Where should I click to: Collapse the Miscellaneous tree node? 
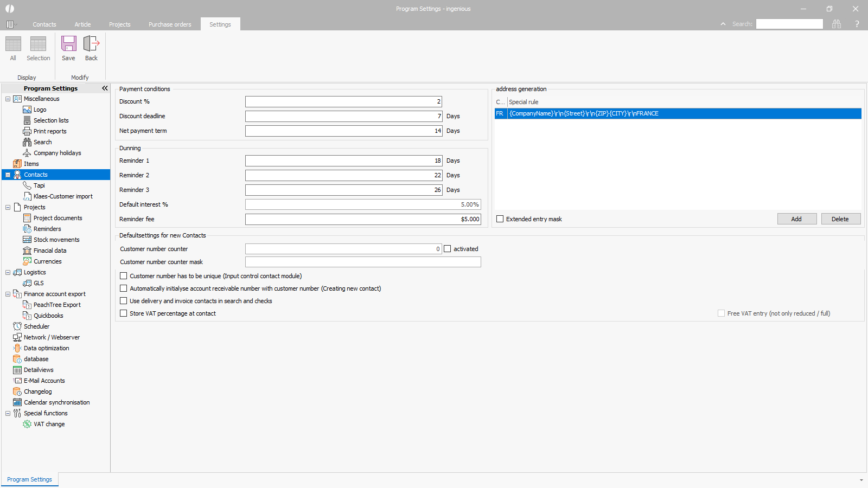tap(8, 99)
